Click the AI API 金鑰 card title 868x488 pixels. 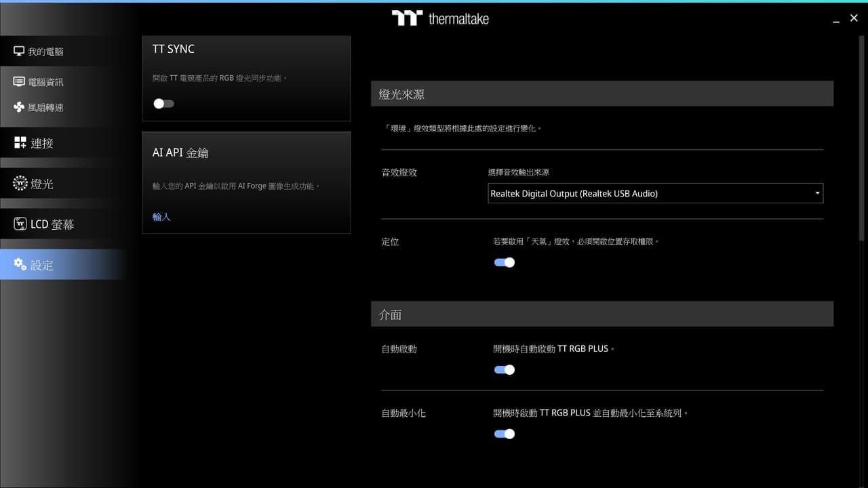180,153
